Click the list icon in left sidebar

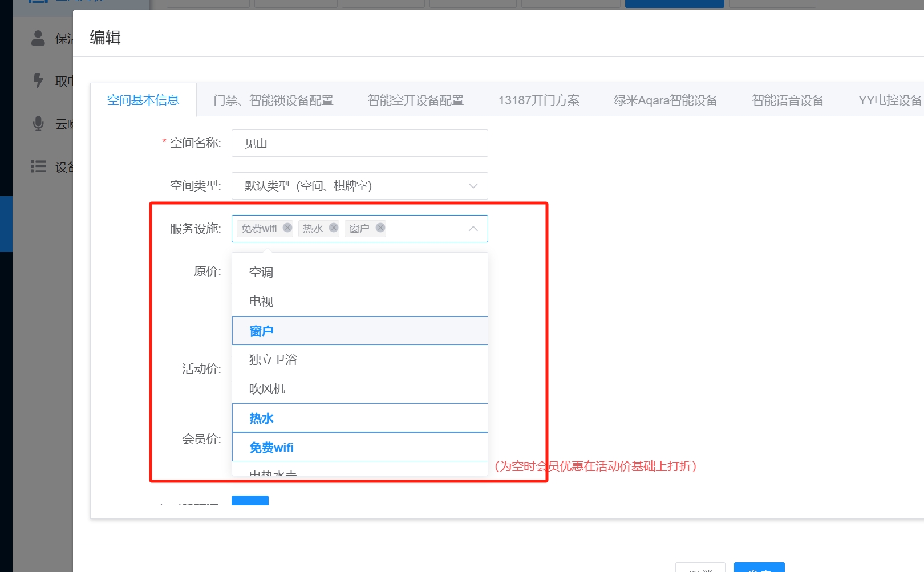[38, 167]
